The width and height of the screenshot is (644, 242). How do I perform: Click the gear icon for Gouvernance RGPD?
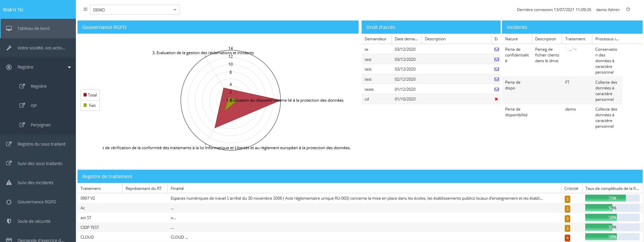pos(9,202)
